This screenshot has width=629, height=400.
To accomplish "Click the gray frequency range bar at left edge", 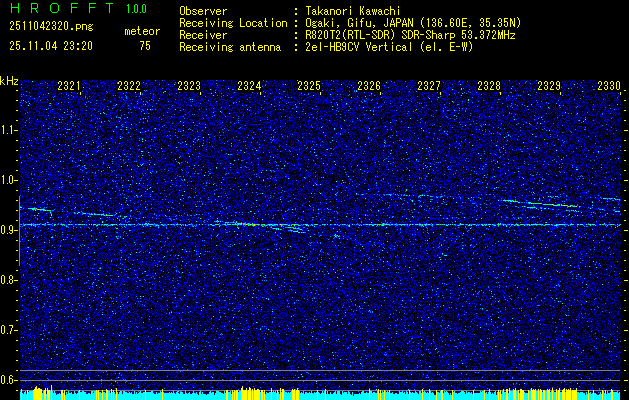I will coord(19,231).
